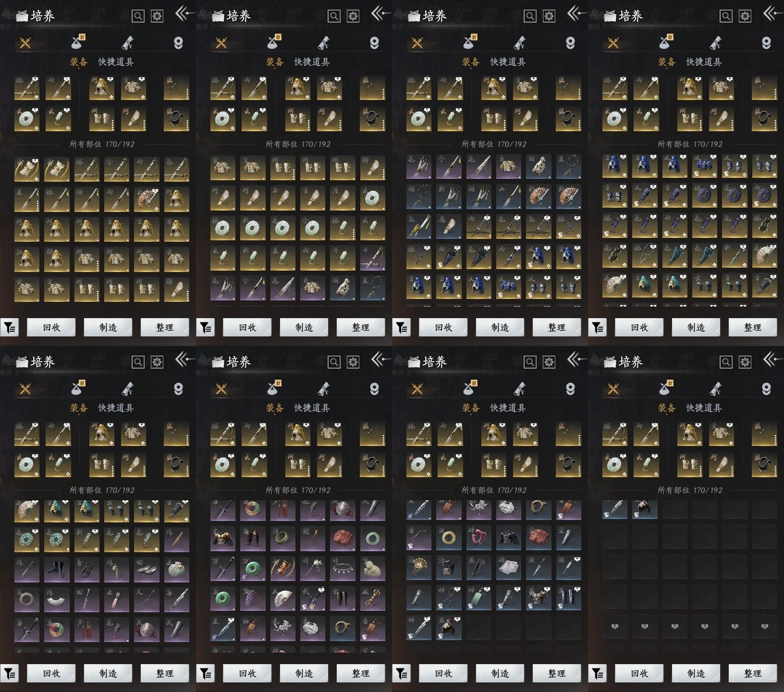Select purple grapes item in the purple-item inventory panel
784x692 pixels.
click(253, 599)
